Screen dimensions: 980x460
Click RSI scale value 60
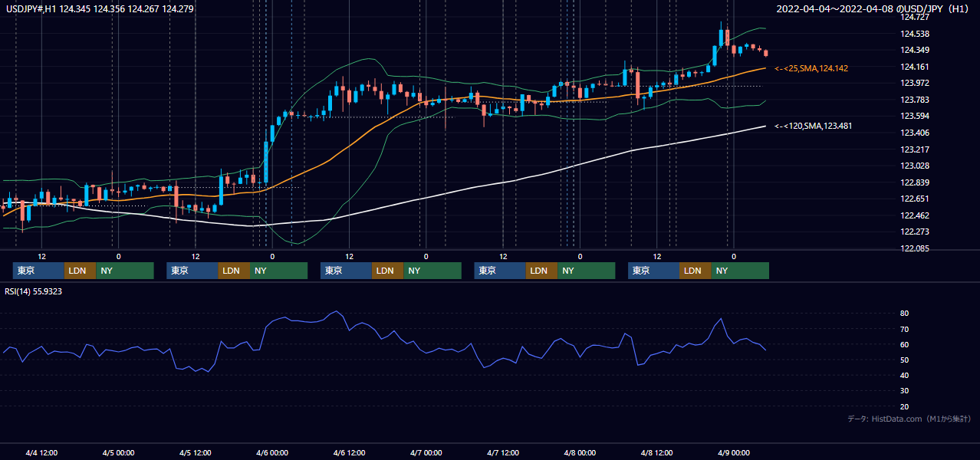905,344
